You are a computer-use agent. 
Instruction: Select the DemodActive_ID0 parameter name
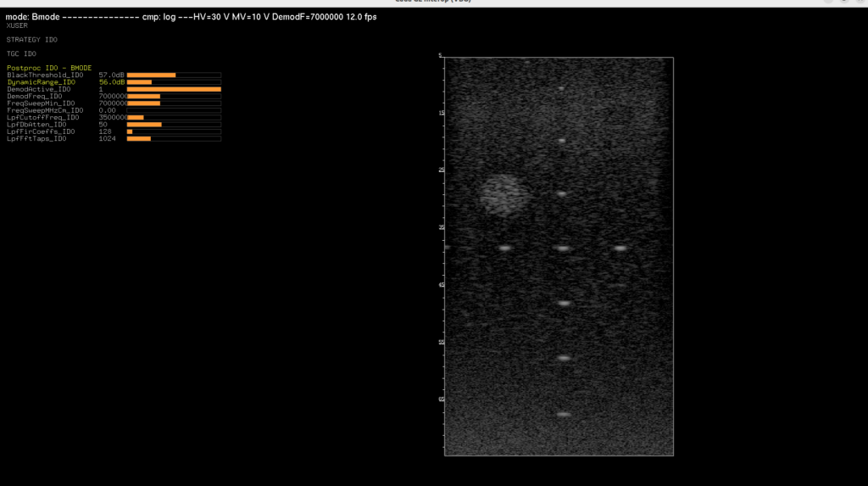tap(39, 89)
